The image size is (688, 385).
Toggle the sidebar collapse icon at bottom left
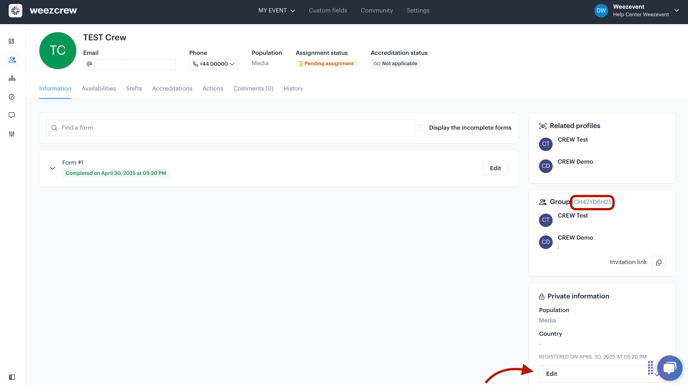pyautogui.click(x=12, y=377)
